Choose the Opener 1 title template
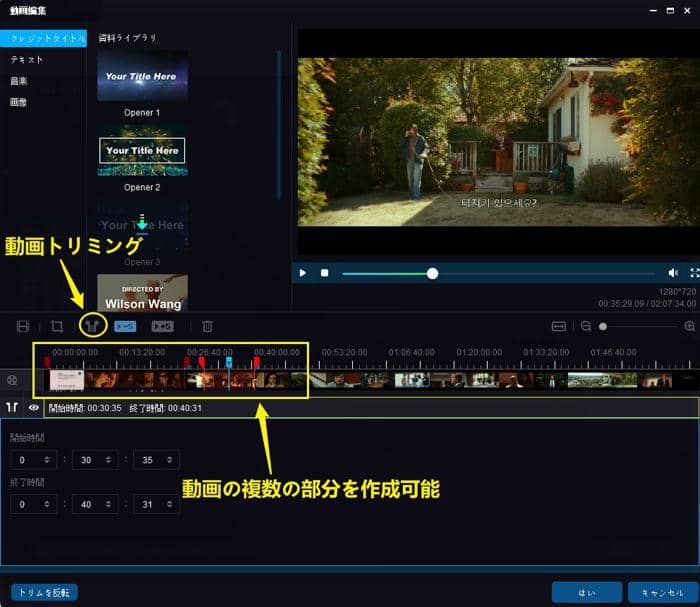700x607 pixels. (x=142, y=76)
